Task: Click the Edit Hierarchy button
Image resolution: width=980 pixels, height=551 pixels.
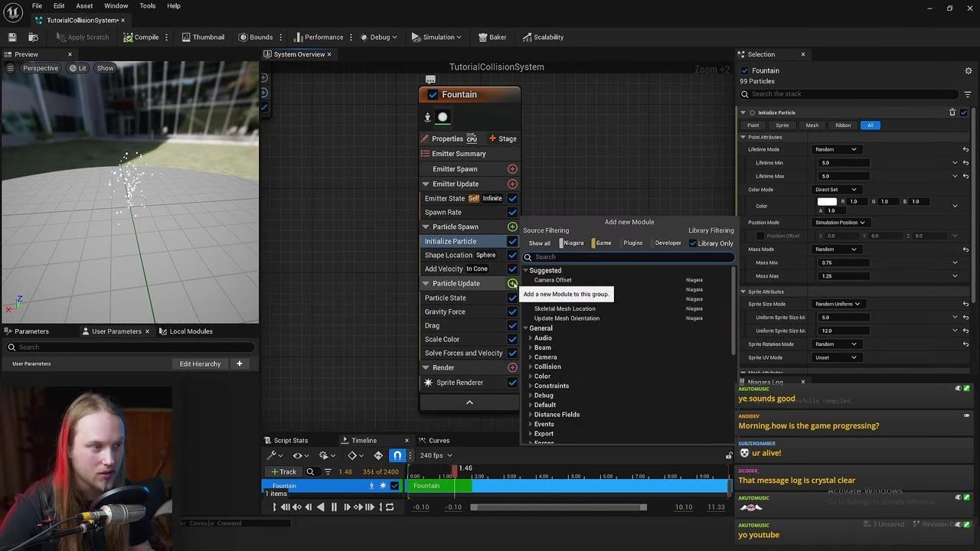Action: point(200,364)
